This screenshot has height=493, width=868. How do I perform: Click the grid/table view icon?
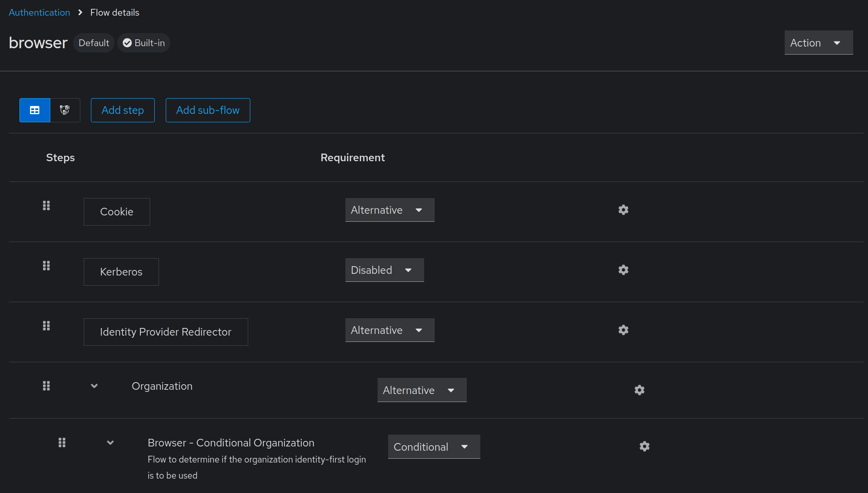point(35,110)
